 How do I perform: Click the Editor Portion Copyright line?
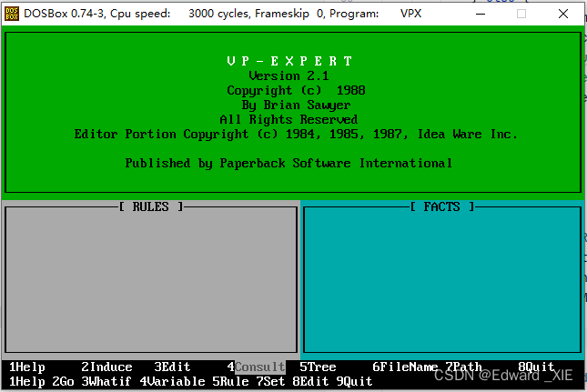[x=296, y=135]
